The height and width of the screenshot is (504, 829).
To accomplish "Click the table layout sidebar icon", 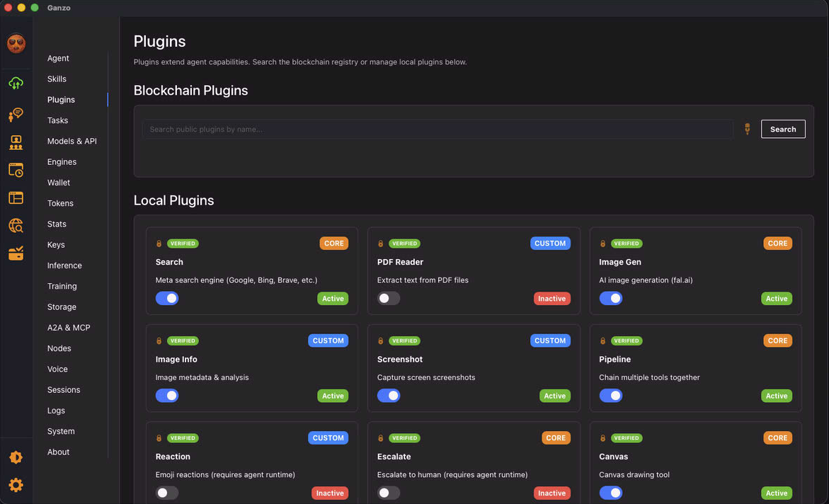I will pos(16,197).
